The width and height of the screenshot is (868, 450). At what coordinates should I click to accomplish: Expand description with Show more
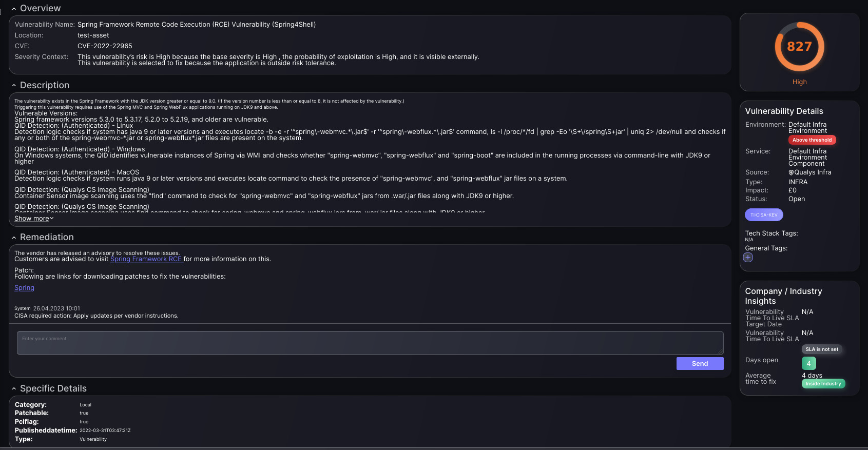pyautogui.click(x=34, y=219)
